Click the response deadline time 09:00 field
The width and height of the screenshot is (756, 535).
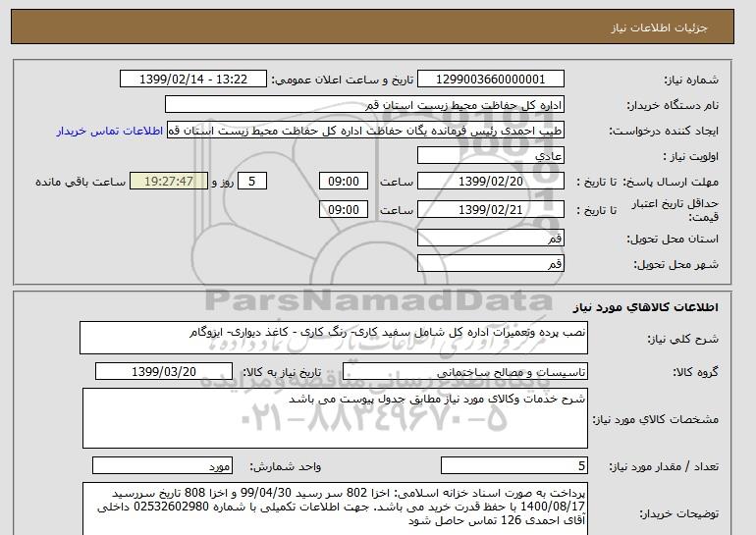(344, 182)
